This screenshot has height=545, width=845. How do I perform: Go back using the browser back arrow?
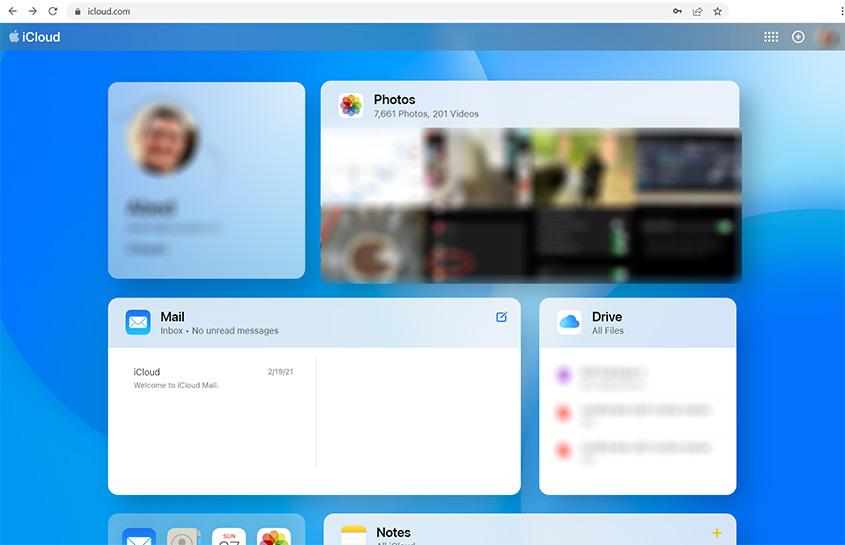coord(13,11)
